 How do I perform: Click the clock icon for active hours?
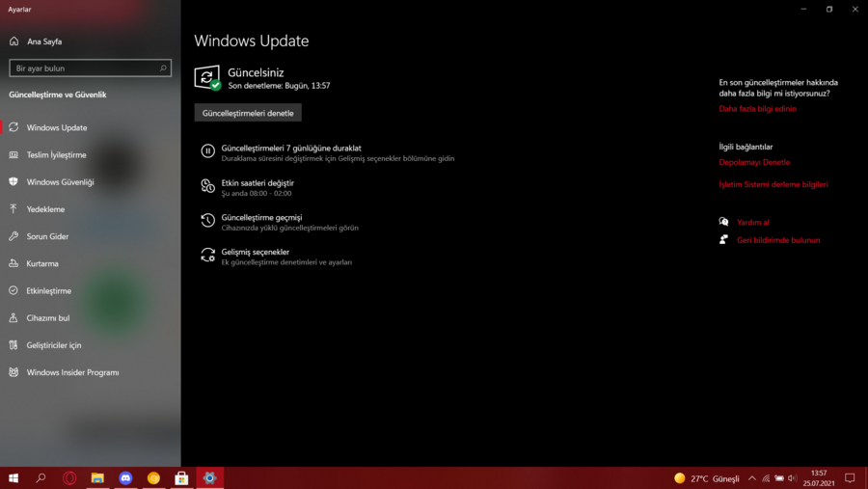(207, 186)
